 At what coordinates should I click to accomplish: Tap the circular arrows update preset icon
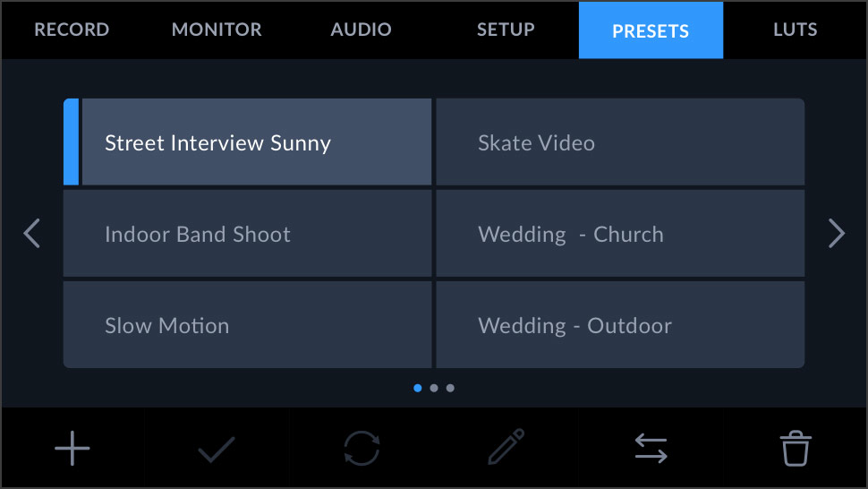point(362,448)
